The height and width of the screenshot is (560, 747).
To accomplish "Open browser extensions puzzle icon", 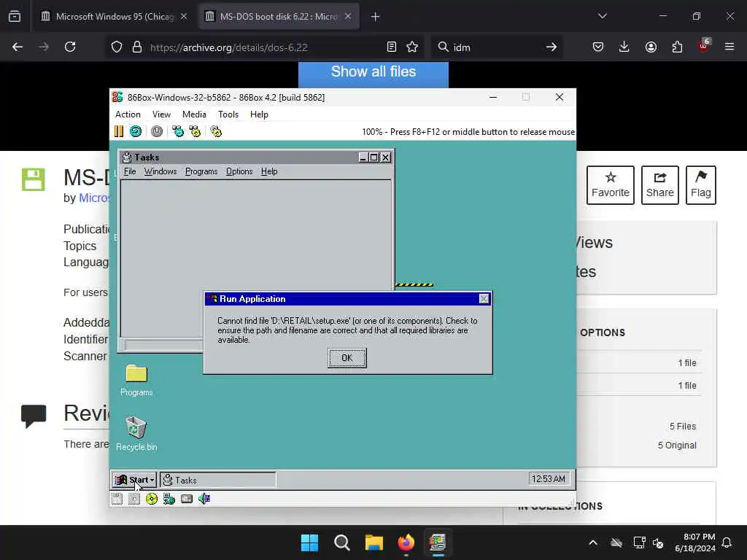I will tap(677, 47).
